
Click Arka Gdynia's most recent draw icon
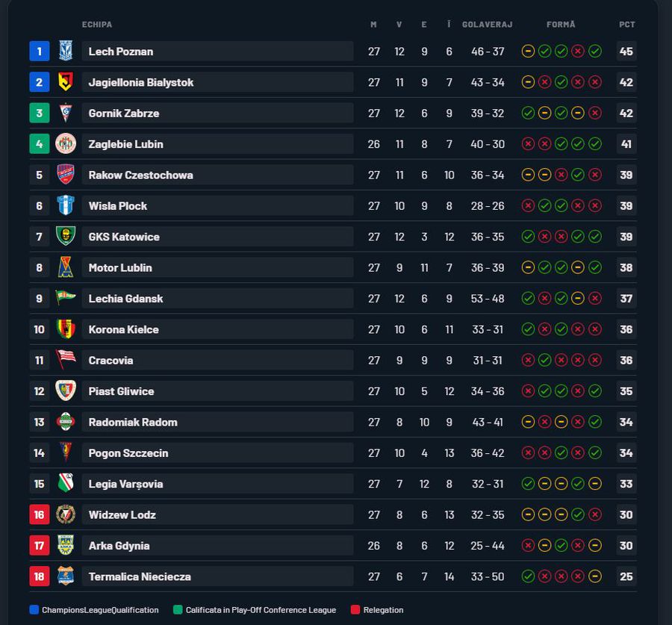(594, 546)
